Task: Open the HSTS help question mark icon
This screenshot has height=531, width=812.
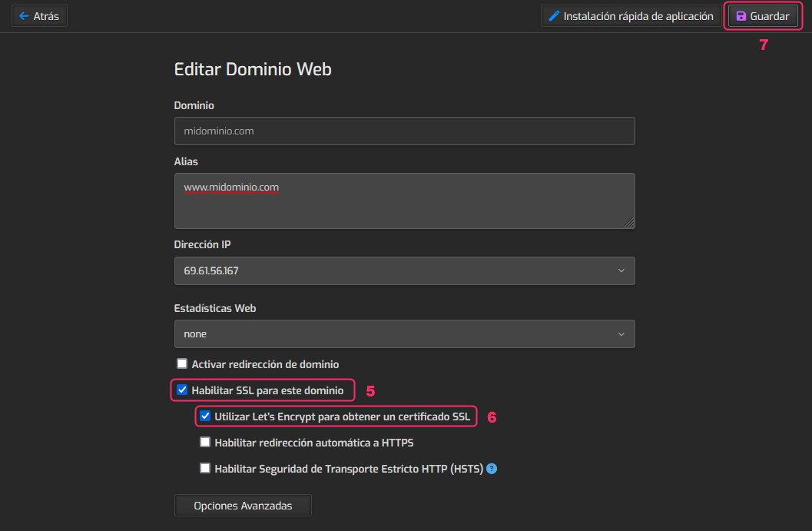Action: pyautogui.click(x=492, y=468)
